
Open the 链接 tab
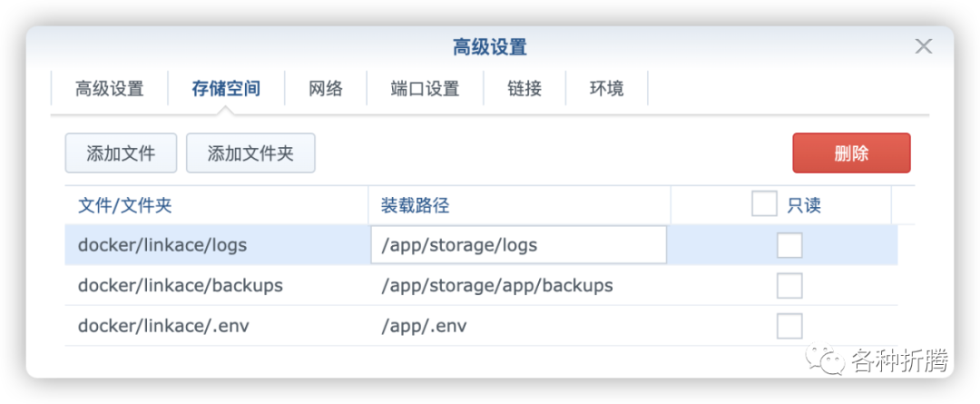(524, 89)
